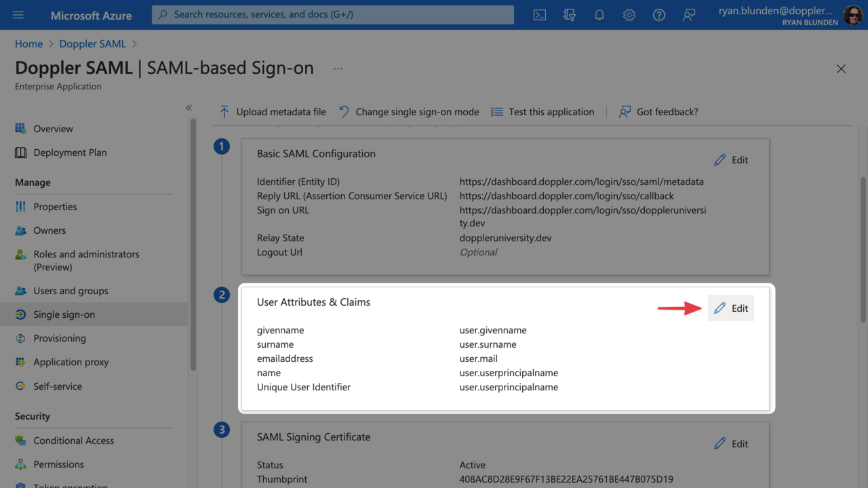The image size is (868, 488).
Task: Click the Permissions icon
Action: [x=21, y=464]
